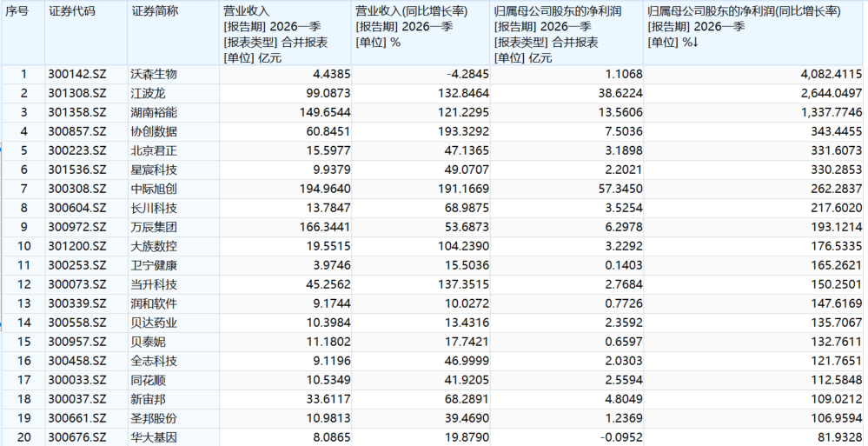Select stock name 润和软件
868x446 pixels.
point(155,304)
